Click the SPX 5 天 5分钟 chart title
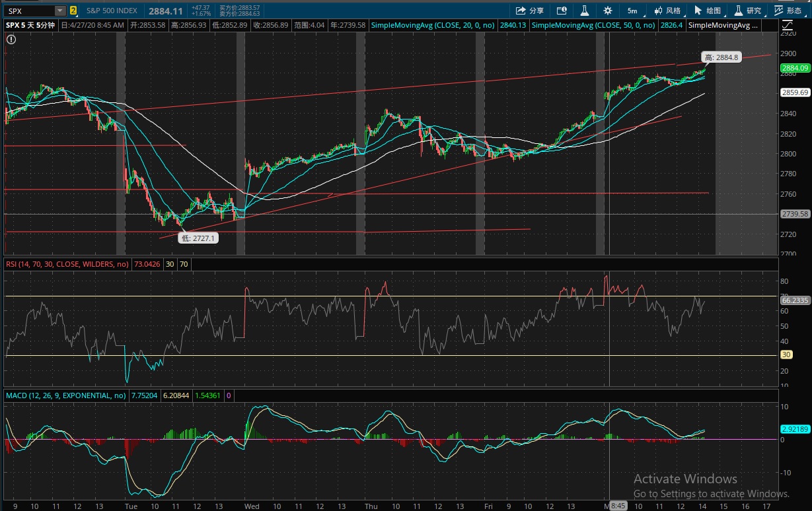 (x=32, y=25)
